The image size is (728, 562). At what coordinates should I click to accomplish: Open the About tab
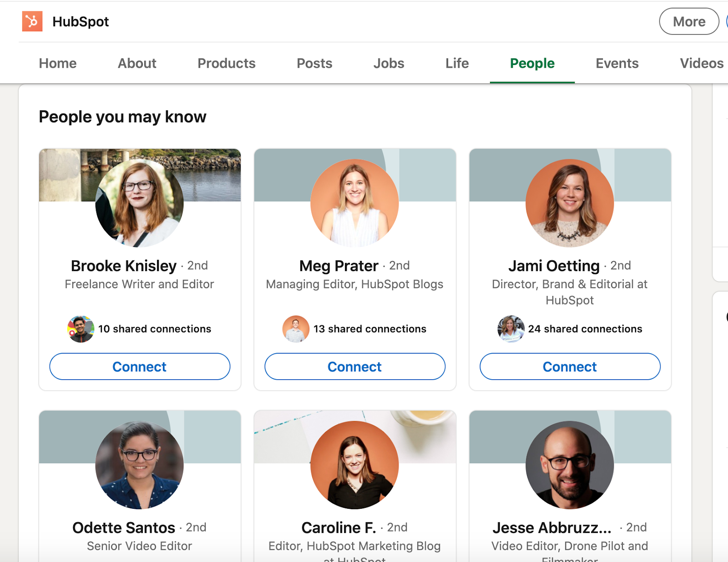[x=137, y=63]
